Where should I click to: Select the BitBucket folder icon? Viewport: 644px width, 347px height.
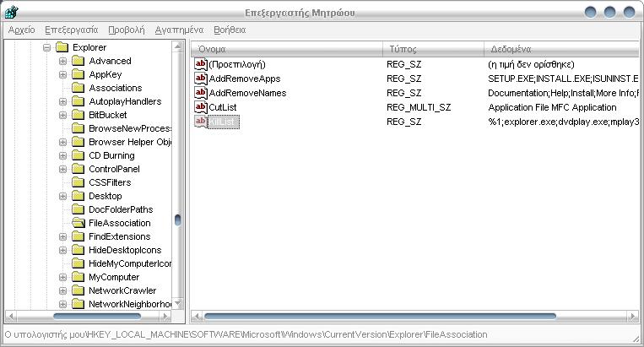click(x=78, y=115)
